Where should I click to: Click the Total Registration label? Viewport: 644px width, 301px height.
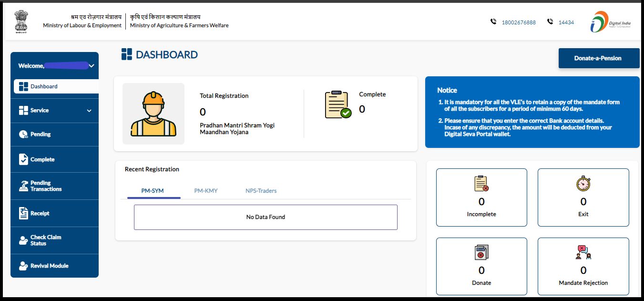point(224,96)
